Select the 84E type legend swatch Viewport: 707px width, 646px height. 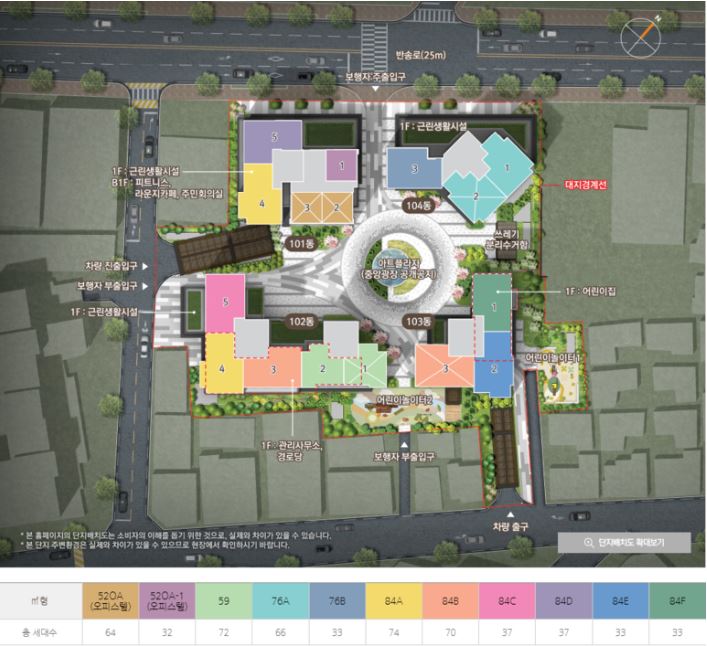pos(620,600)
